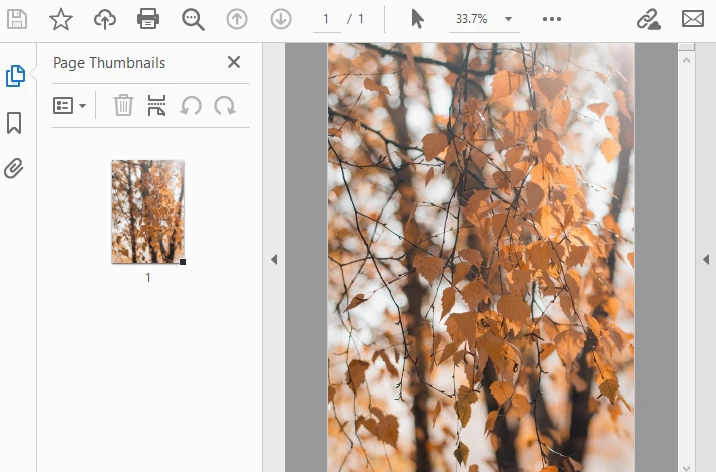Click the page number input field
This screenshot has height=472, width=716.
coord(326,19)
